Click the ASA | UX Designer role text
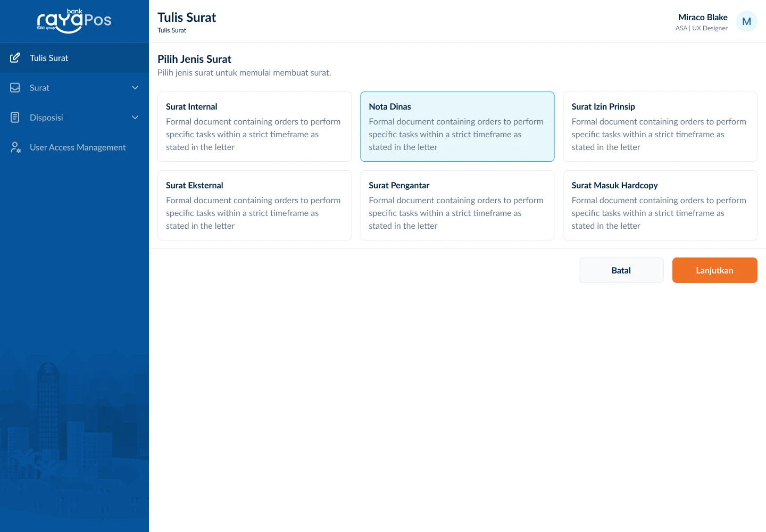766x532 pixels. (x=702, y=28)
